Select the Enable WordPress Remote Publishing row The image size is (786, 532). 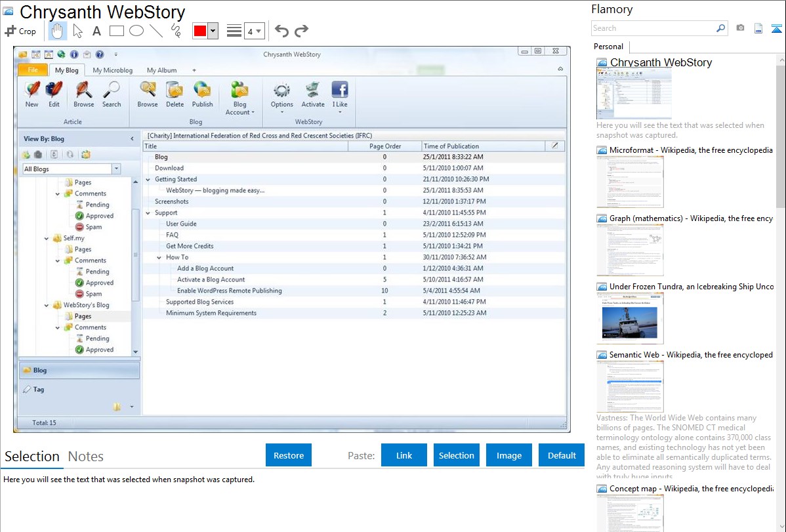354,291
